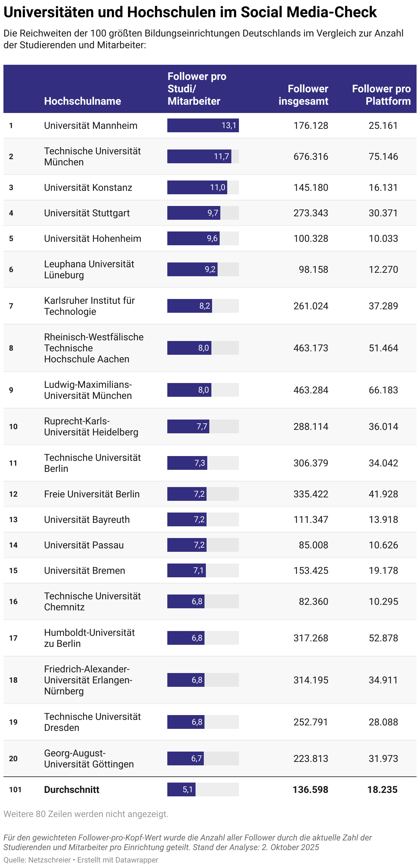
Task: Select Freie Universität Berlin row
Action: coord(210,494)
